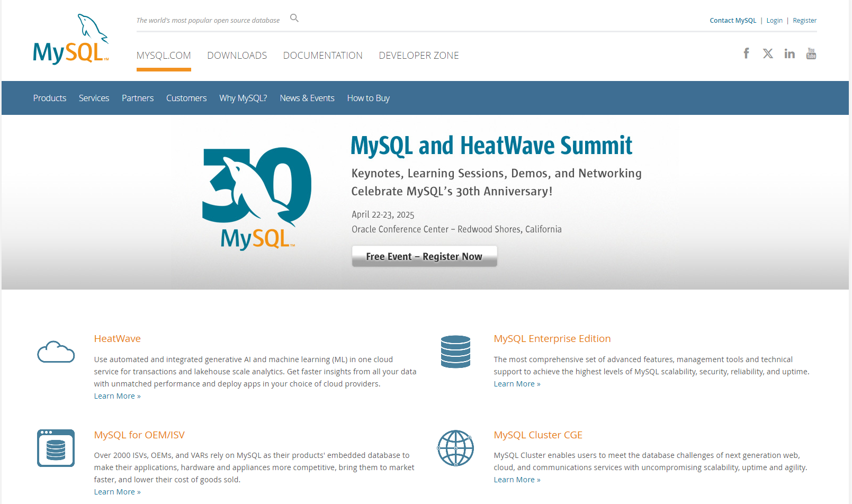Image resolution: width=852 pixels, height=504 pixels.
Task: Click "Keynotes, Learning Sessions, Demos, and Networking"
Action: click(x=497, y=173)
